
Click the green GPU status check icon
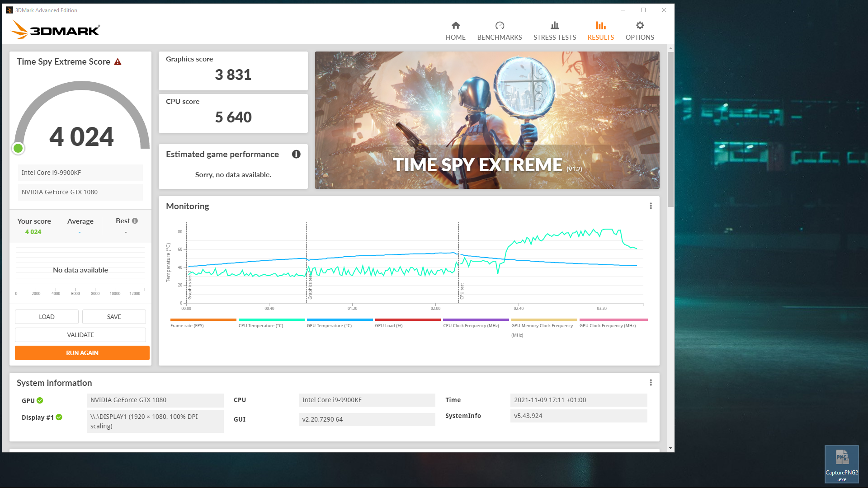[40, 400]
